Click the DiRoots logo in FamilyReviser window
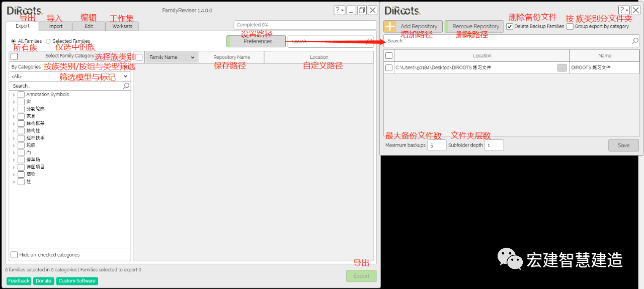 pos(25,11)
